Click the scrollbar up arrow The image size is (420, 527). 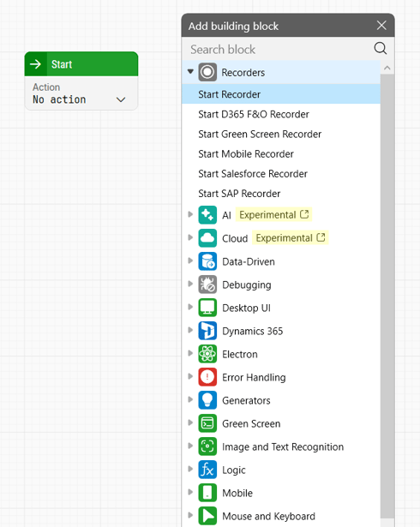point(387,68)
